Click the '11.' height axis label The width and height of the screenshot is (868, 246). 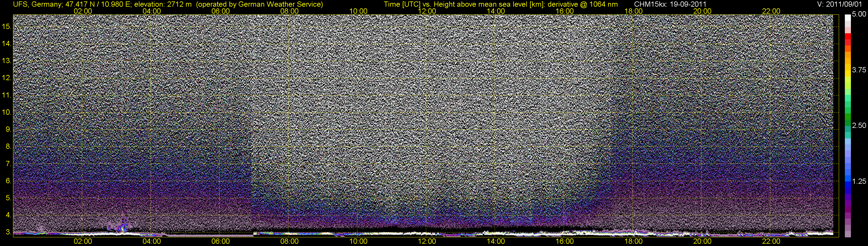(7, 95)
